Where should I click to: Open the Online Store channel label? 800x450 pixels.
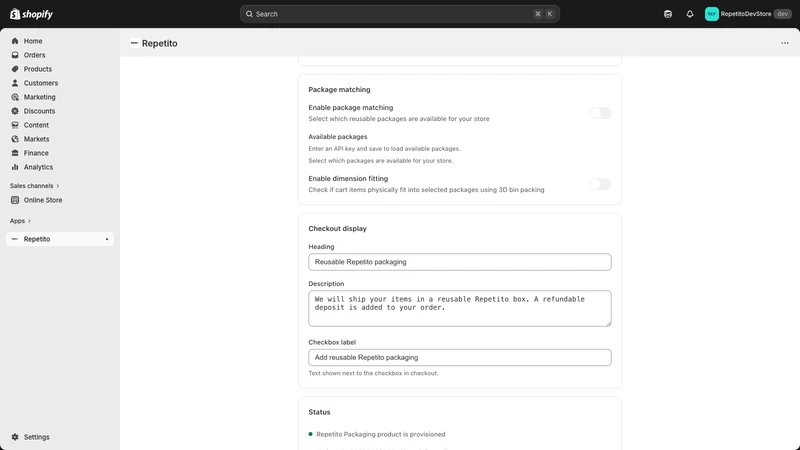coord(43,200)
